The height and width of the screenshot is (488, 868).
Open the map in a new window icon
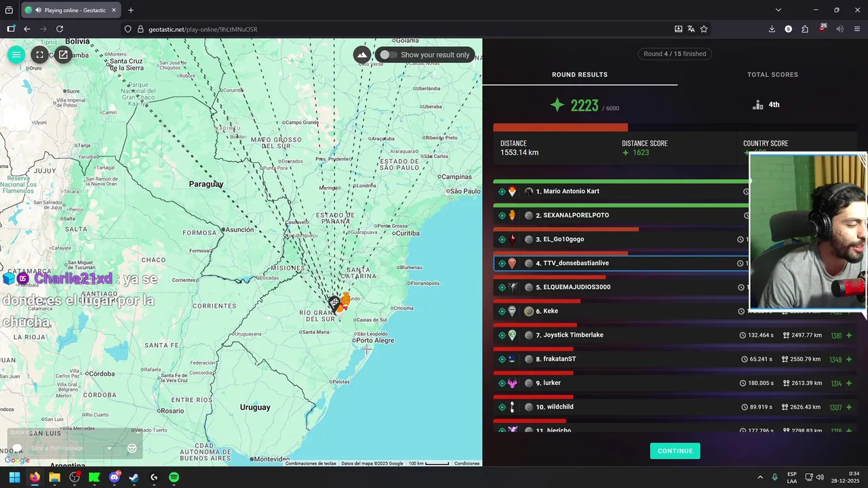(x=63, y=55)
